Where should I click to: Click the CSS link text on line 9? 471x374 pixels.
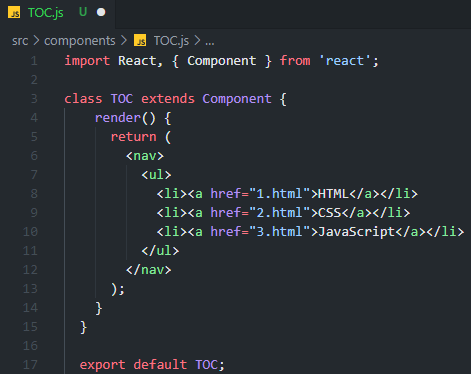pyautogui.click(x=330, y=213)
